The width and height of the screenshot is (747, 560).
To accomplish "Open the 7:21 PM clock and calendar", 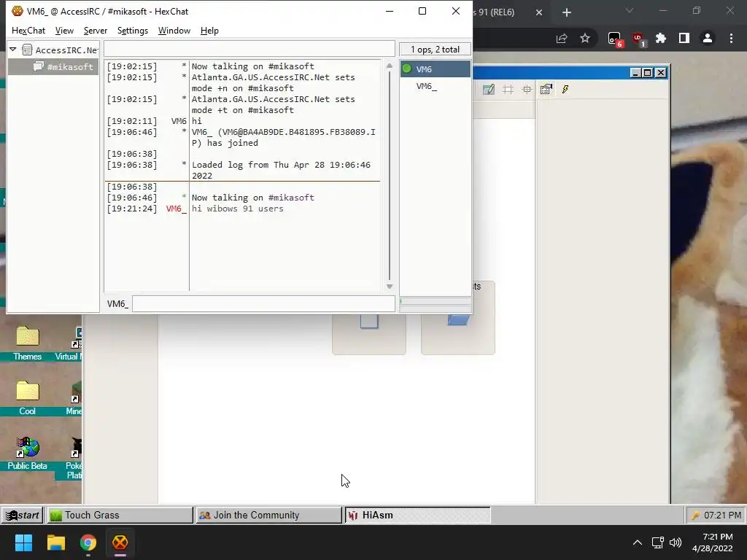I will click(713, 542).
